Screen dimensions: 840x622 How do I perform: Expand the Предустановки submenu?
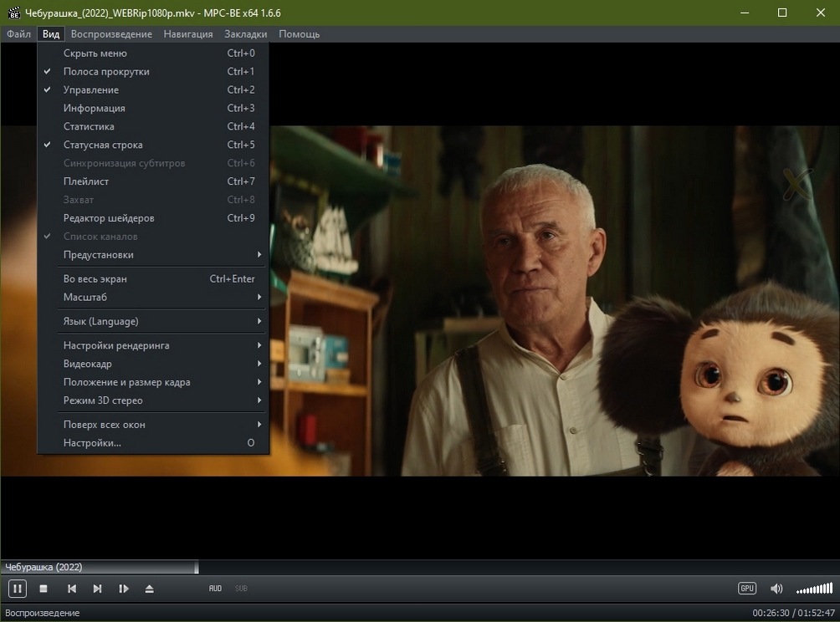(153, 255)
